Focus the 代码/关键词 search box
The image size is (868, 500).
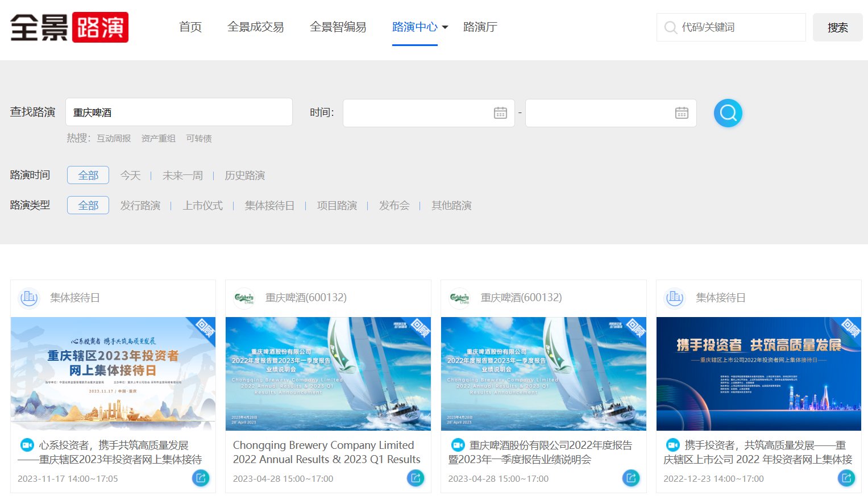point(731,27)
